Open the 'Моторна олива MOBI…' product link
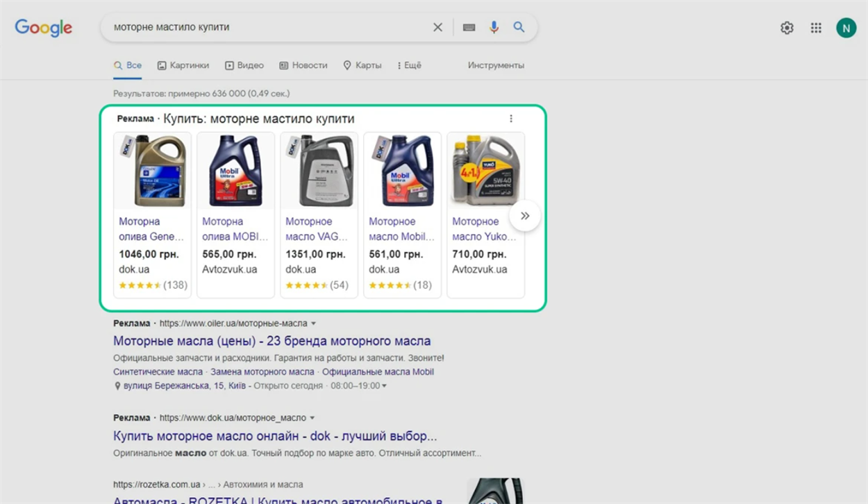The image size is (868, 504). (235, 229)
